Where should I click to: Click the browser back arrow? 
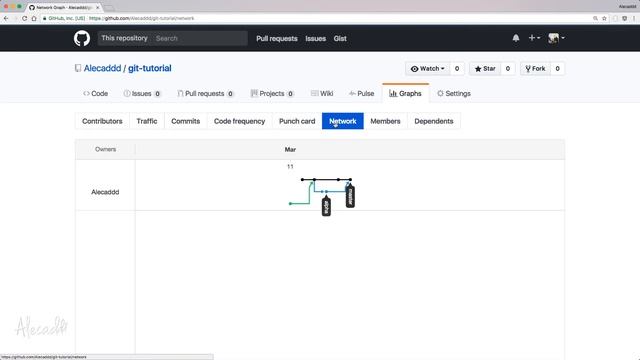pyautogui.click(x=6, y=18)
